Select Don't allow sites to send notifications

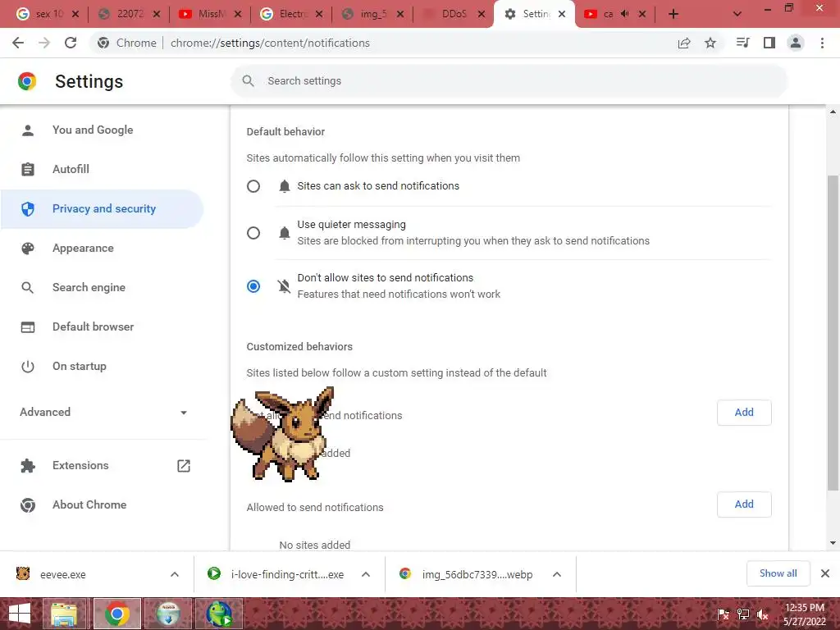(x=253, y=286)
